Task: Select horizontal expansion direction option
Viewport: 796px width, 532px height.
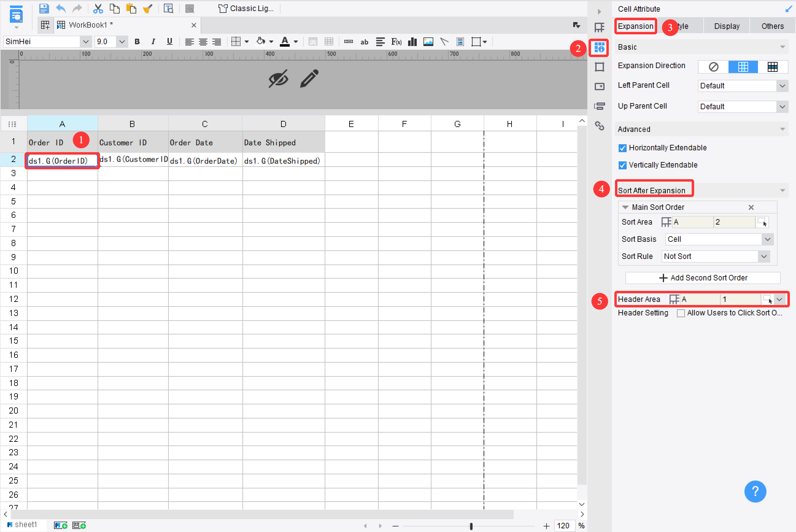Action: pyautogui.click(x=773, y=67)
